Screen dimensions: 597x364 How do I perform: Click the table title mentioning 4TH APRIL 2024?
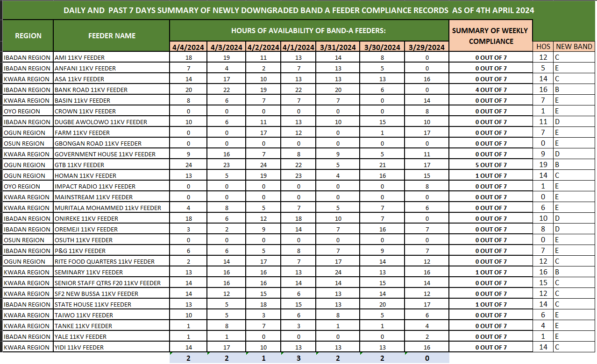coord(299,10)
